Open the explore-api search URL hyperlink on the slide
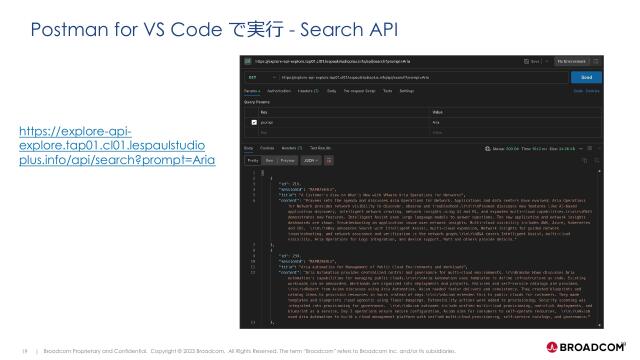Viewport: 640px width, 360px height. coord(117,145)
